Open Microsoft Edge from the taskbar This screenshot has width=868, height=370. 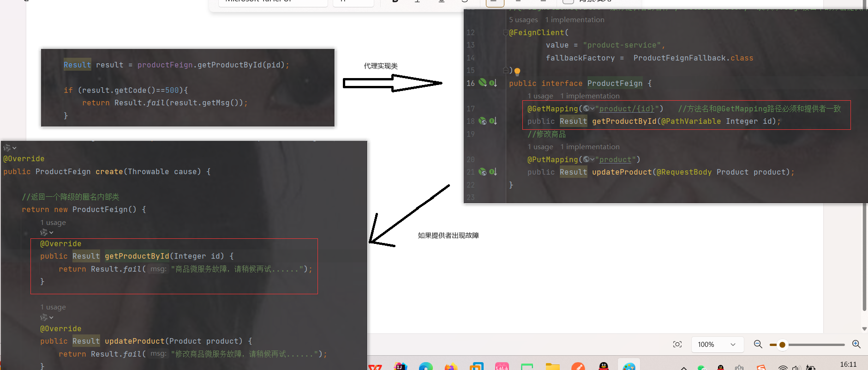pos(425,367)
